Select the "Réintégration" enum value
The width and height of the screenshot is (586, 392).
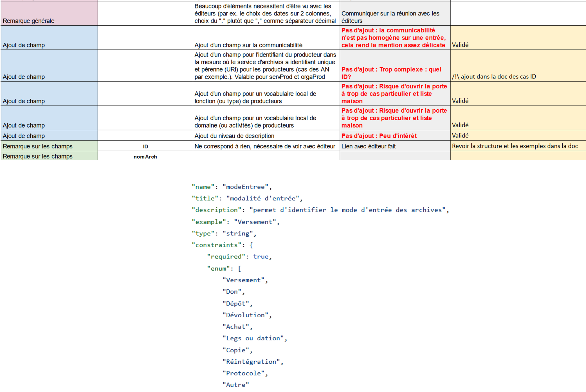253,361
